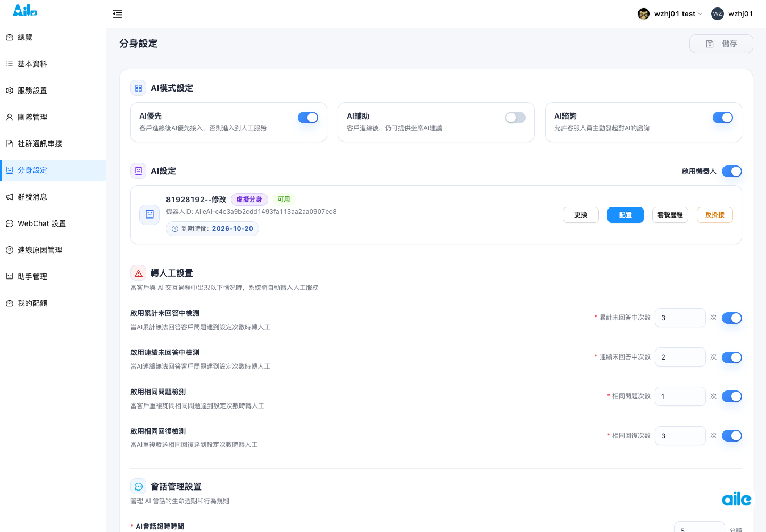Click the 相同回復次數 input field
This screenshot has height=532, width=766.
point(680,436)
